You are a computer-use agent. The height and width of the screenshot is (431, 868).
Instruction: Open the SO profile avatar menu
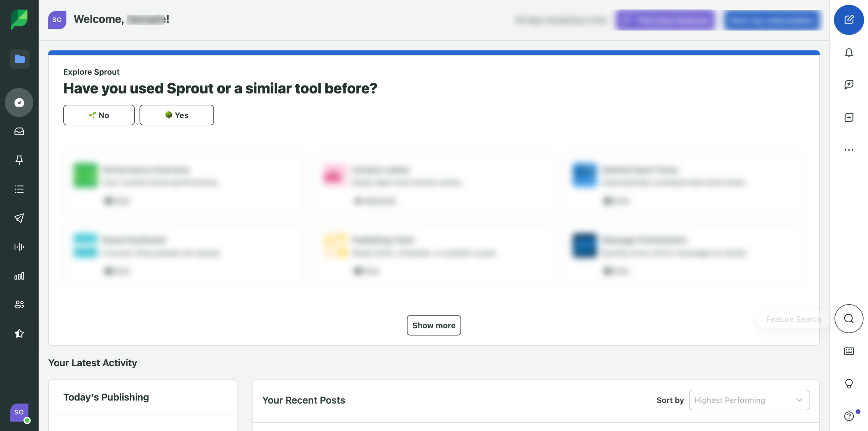[19, 412]
